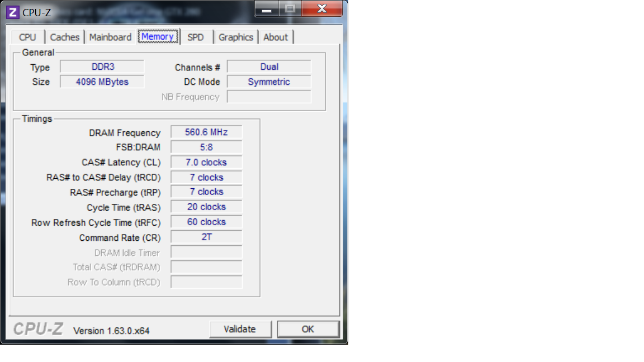Click CAS# Latency value 7.0 clocks
The image size is (644, 362).
pyautogui.click(x=206, y=162)
